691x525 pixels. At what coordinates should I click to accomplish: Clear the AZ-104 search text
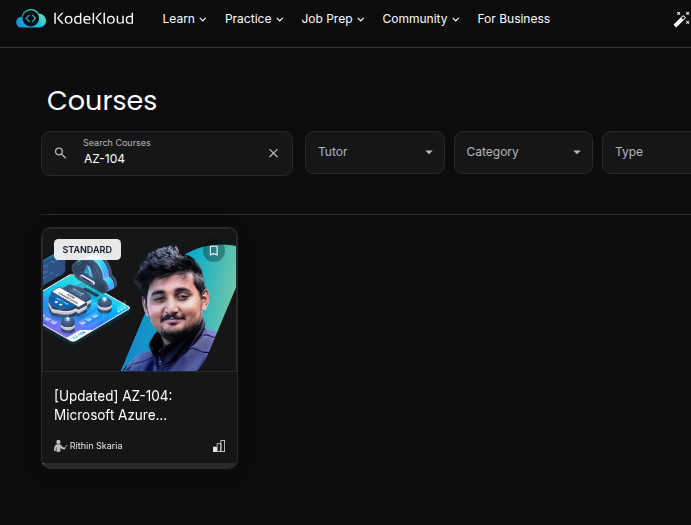273,153
